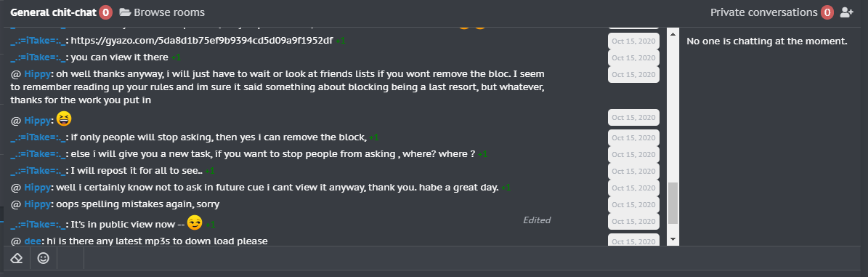Click General chit-chat unread counter badge
Viewport: 868px width, 277px height.
tap(106, 12)
